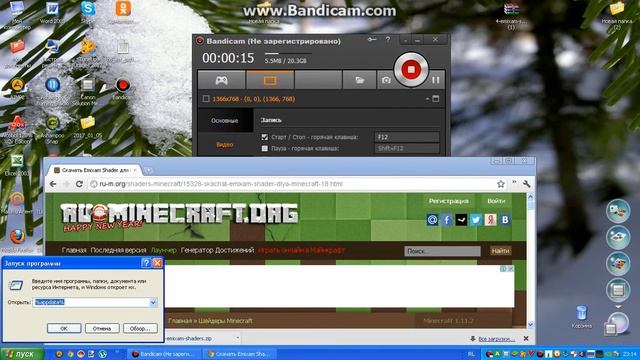The width and height of the screenshot is (640, 360).
Task: Open the Chrome wrench menu
Action: coord(527,184)
